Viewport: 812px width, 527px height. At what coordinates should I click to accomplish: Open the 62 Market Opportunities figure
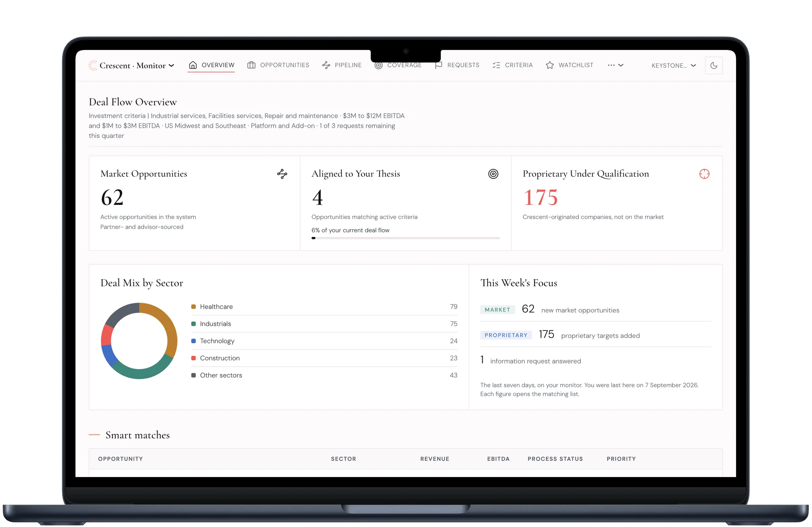click(112, 198)
